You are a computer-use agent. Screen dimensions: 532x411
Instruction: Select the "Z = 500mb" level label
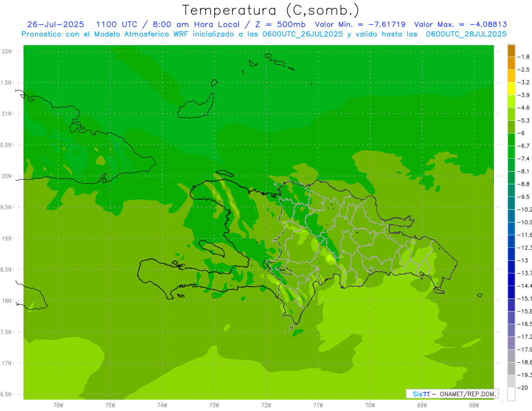coord(279,25)
